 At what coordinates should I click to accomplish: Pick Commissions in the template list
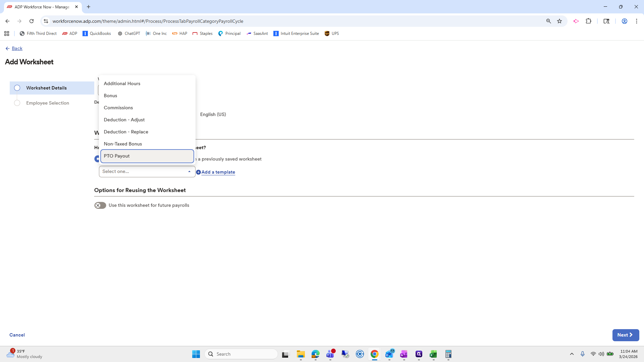coord(118,108)
